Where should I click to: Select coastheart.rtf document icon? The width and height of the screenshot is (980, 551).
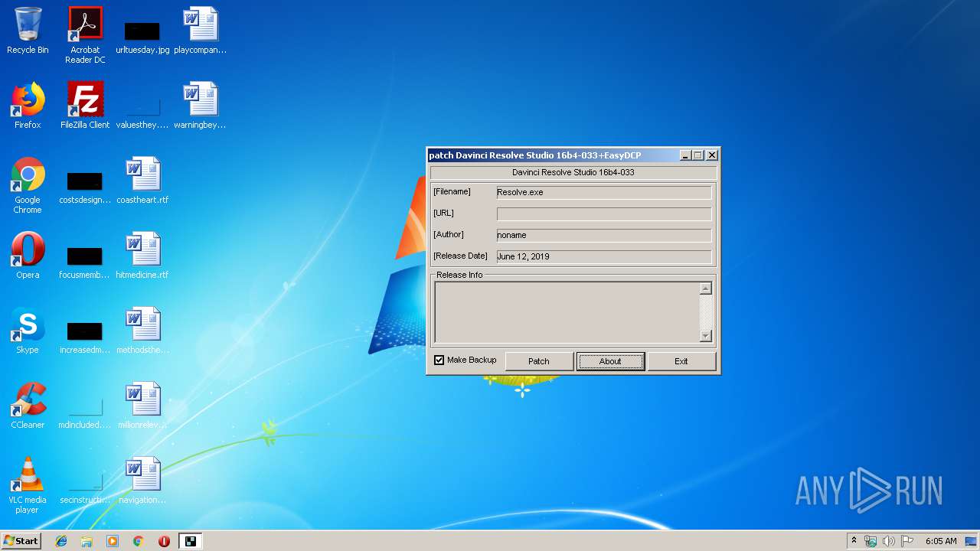click(x=142, y=181)
